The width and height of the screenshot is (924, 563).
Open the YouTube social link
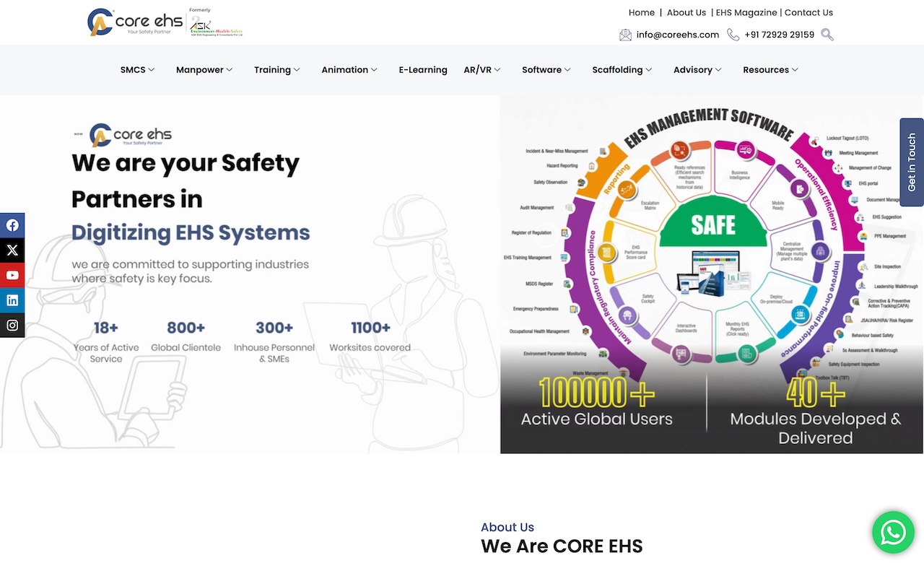pyautogui.click(x=12, y=275)
